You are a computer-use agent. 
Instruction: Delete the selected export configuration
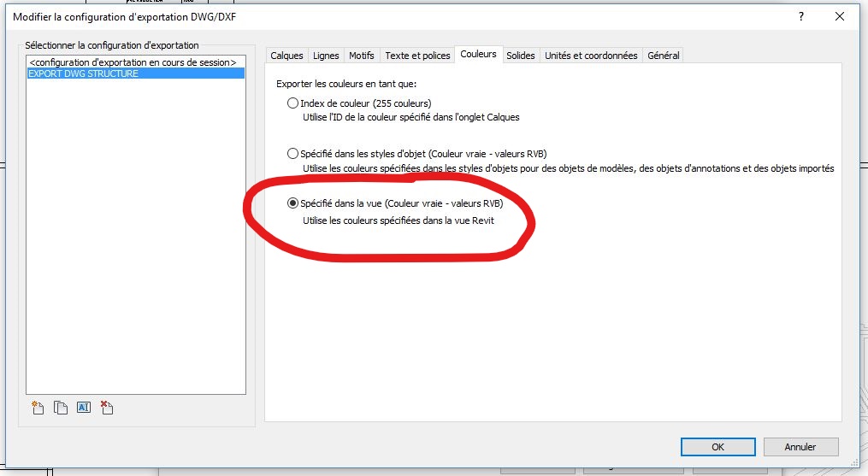106,408
